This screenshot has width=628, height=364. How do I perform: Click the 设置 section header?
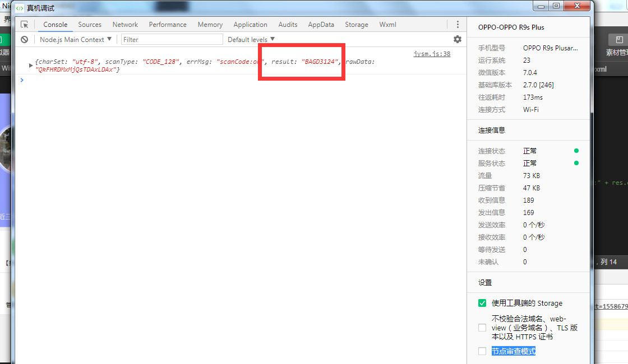[485, 283]
